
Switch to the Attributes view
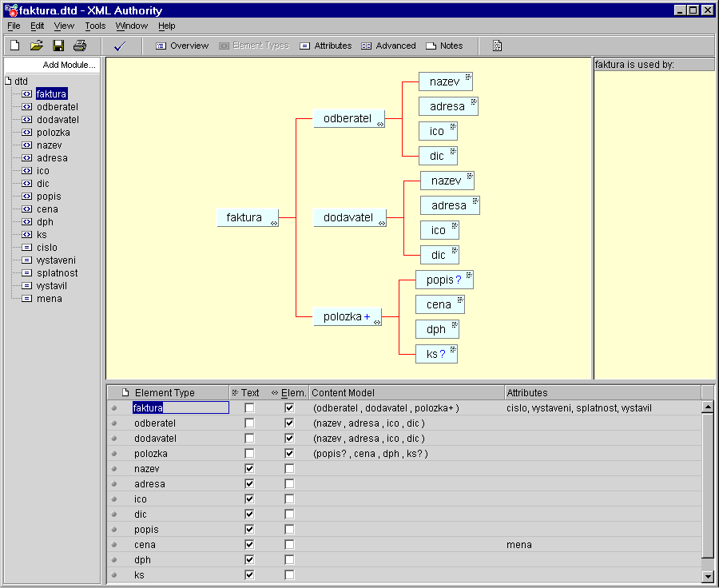pyautogui.click(x=326, y=46)
